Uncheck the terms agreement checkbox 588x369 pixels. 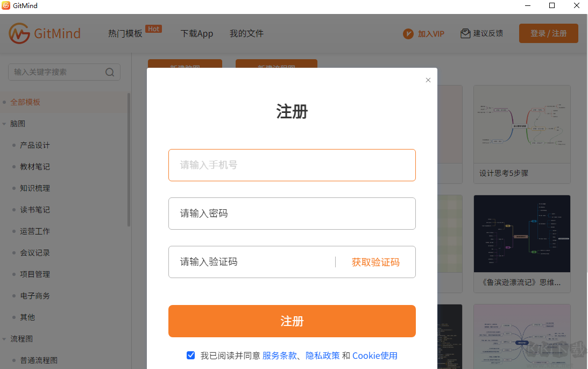[x=191, y=355]
